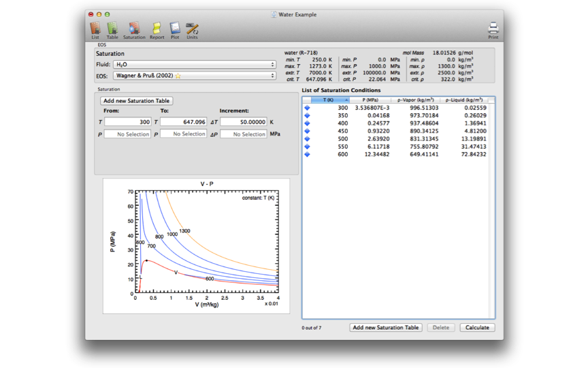Click the ΔP No Selection field
Image resolution: width=588 pixels, height=368 pixels.
tap(244, 134)
